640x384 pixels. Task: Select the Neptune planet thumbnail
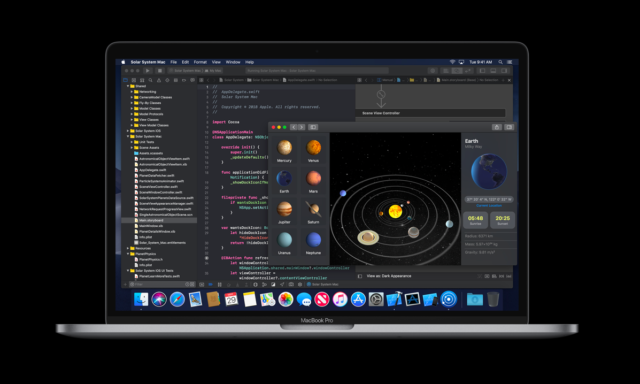[x=313, y=242]
